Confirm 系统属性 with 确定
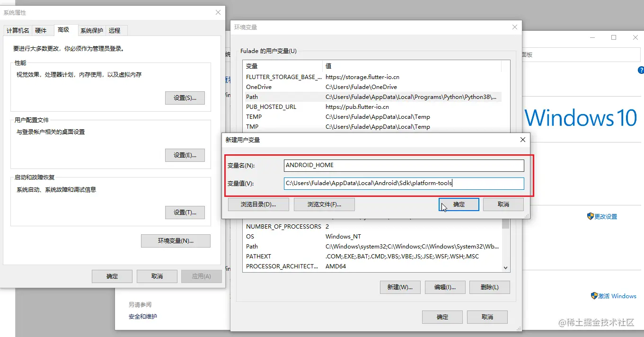Image resolution: width=644 pixels, height=337 pixels. coord(112,276)
